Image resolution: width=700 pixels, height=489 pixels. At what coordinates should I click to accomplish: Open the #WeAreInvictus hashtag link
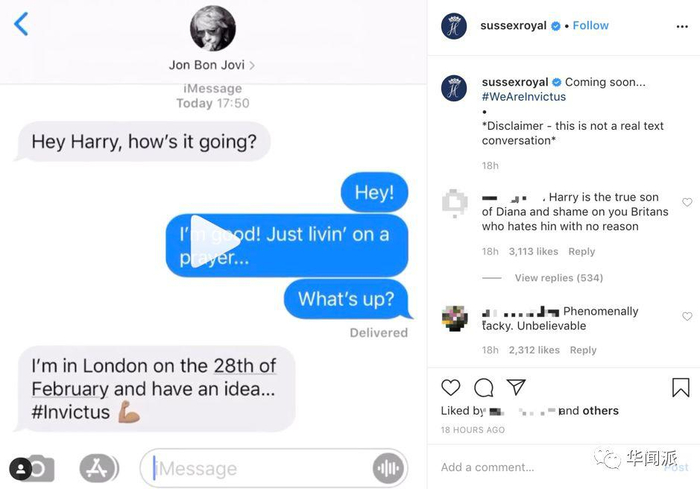tap(524, 97)
